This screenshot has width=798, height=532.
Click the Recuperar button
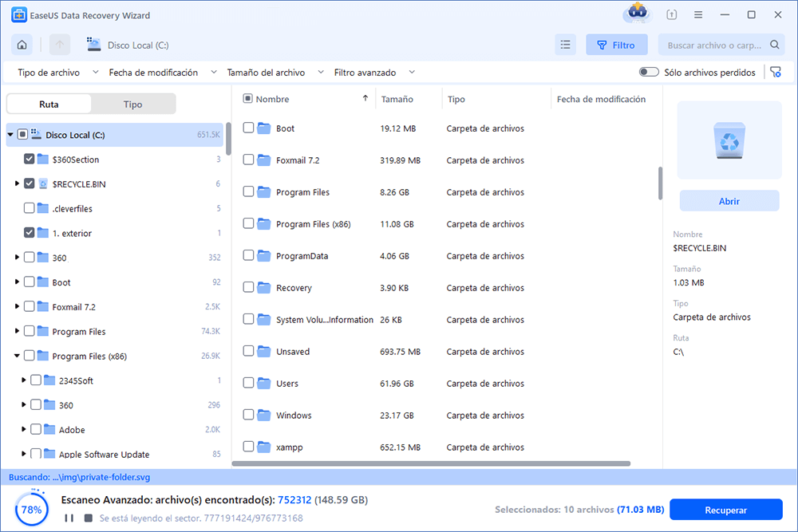pyautogui.click(x=725, y=510)
